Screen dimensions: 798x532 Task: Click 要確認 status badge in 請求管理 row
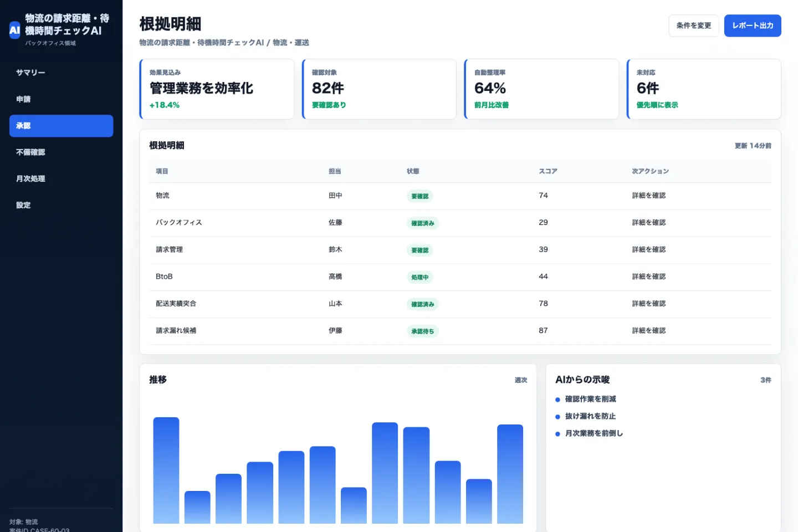click(420, 250)
